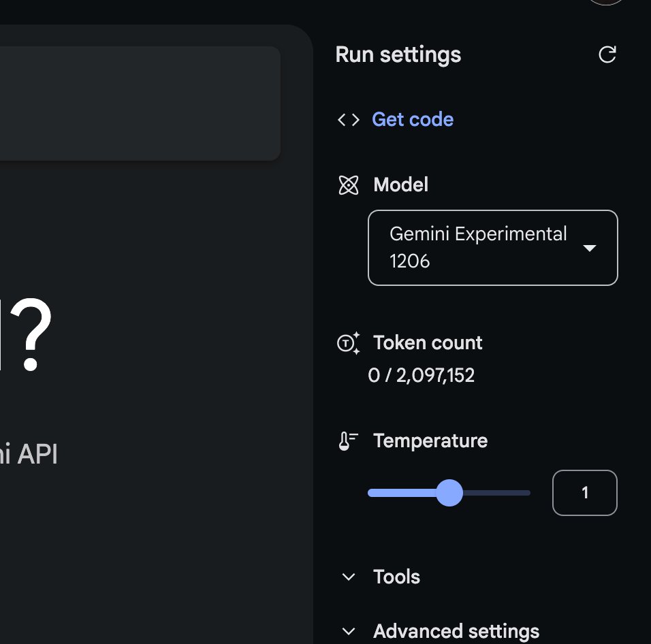The image size is (651, 644).
Task: Click the dark prompt card area
Action: [140, 103]
